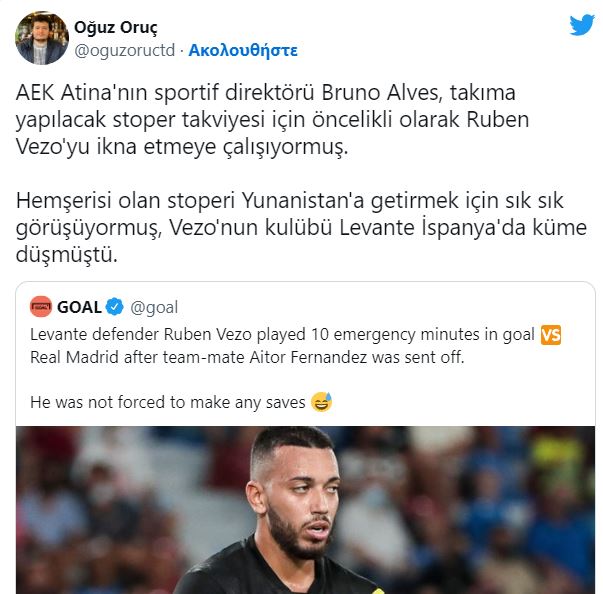Click 'Vezo'yu ikna etmeye çalışıyormuş' text line
603x594 pixels.
(182, 147)
